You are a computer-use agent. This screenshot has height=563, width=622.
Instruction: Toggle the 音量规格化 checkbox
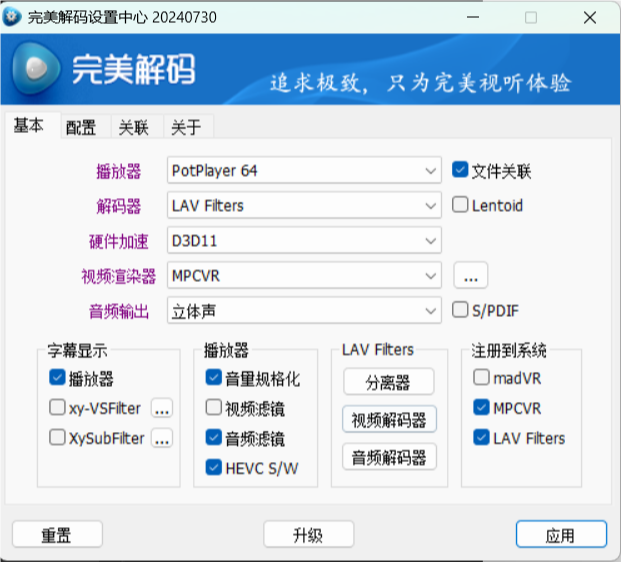pos(213,377)
